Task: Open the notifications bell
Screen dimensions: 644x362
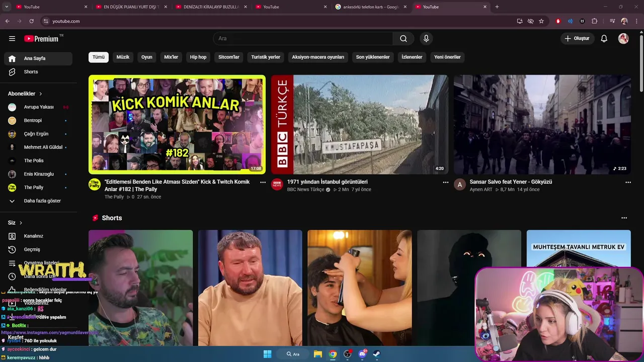Action: pyautogui.click(x=604, y=39)
